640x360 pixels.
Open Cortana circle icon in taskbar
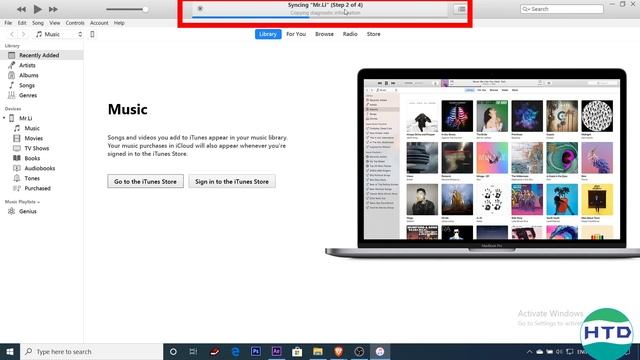click(173, 351)
